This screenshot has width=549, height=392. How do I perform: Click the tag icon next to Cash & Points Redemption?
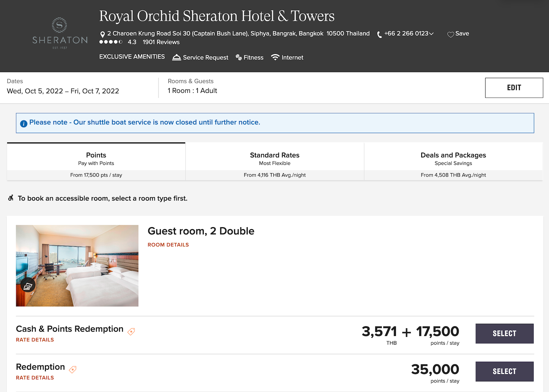(x=131, y=331)
